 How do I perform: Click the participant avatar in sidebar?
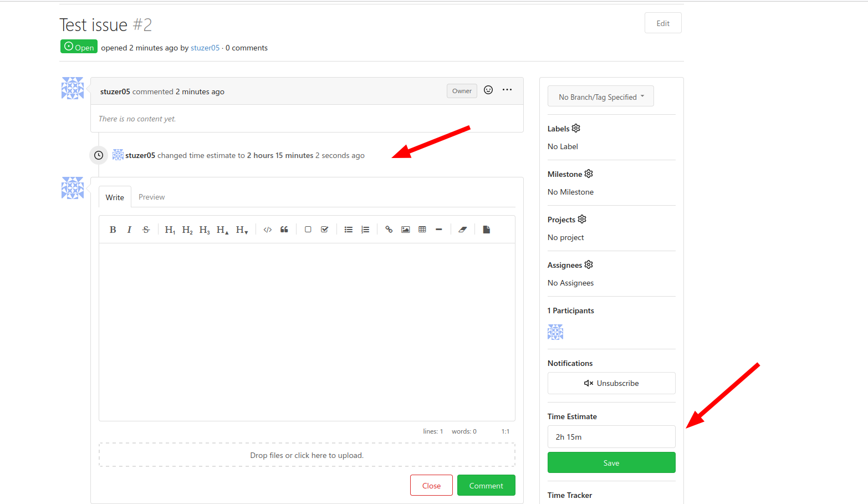555,332
